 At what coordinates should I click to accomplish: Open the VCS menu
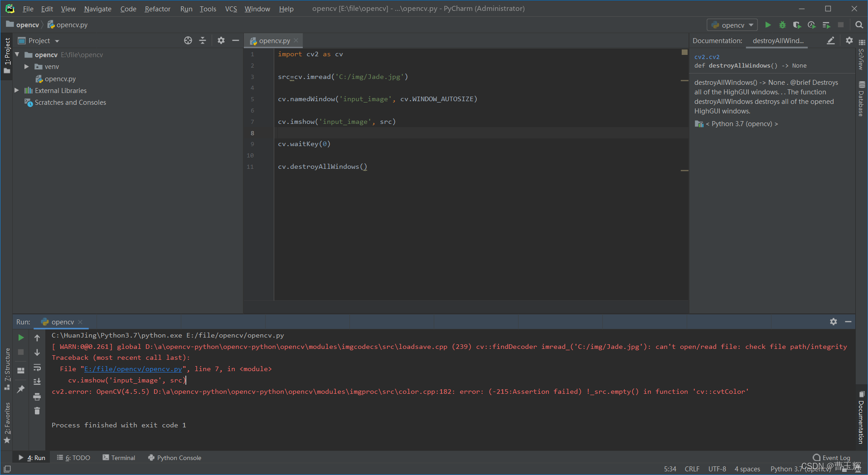[x=231, y=9]
